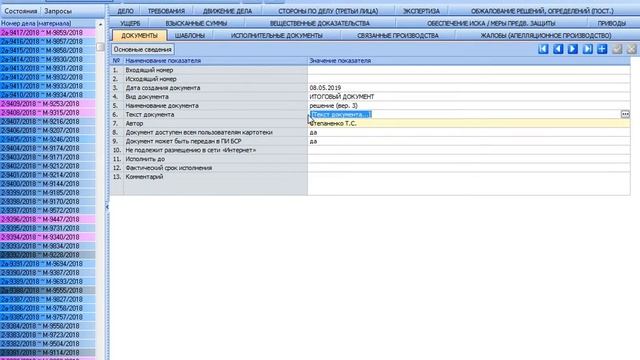Image resolution: width=640 pixels, height=360 pixels.
Task: Go to the previous document record
Action: (558, 49)
